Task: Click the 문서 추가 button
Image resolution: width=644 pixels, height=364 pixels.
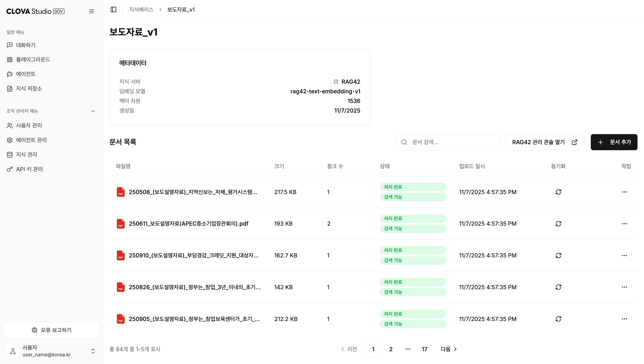Action: 614,142
